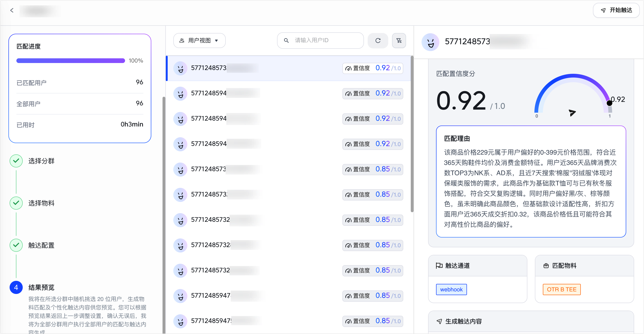Screen dimensions: 644x334
Task: Go back using the top-left arrow
Action: (12, 10)
